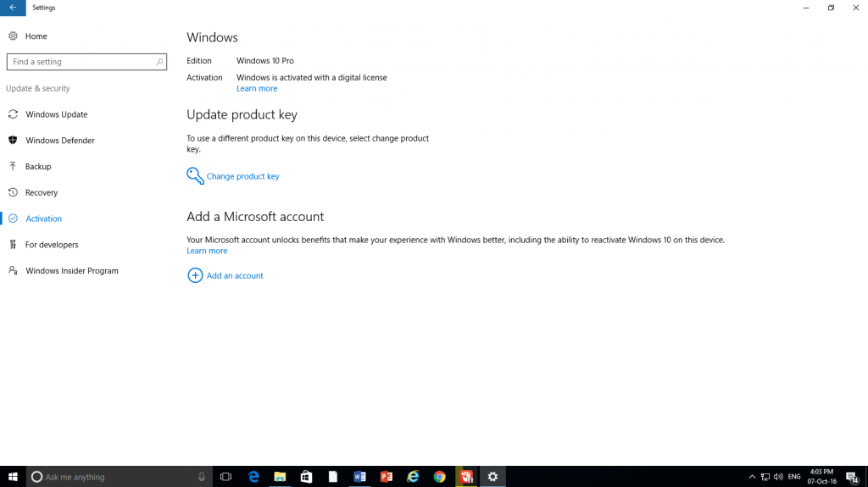The width and height of the screenshot is (868, 487).
Task: Open Windows Insider Program page
Action: (72, 271)
